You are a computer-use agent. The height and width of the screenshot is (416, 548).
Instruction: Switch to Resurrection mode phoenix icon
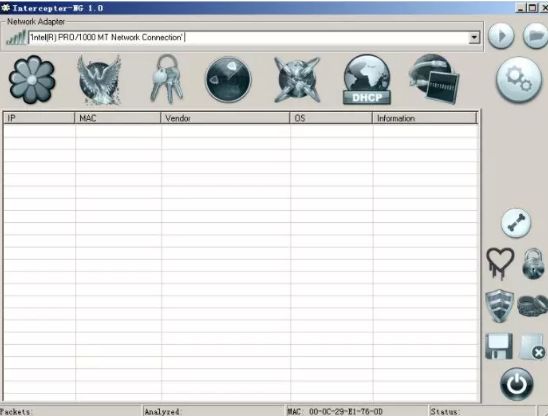[99, 80]
